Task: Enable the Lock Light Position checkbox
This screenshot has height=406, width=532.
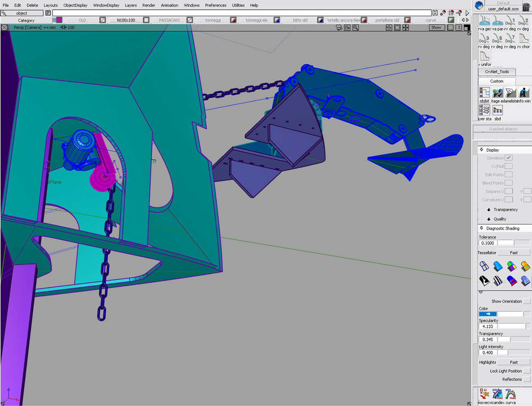Action: 527,371
